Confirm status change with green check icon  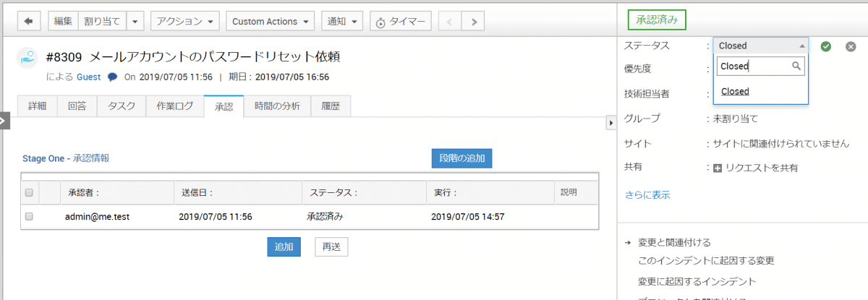click(826, 46)
